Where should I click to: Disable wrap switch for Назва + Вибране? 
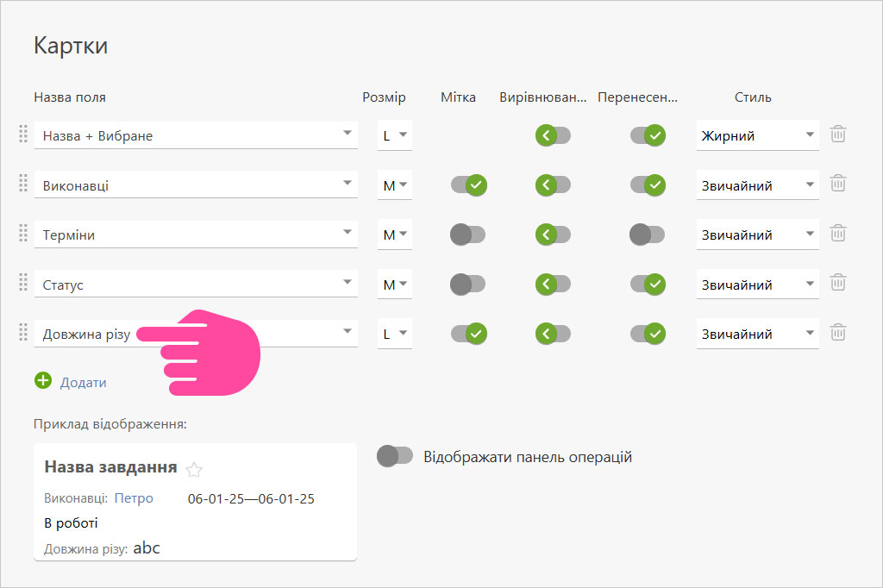[648, 135]
